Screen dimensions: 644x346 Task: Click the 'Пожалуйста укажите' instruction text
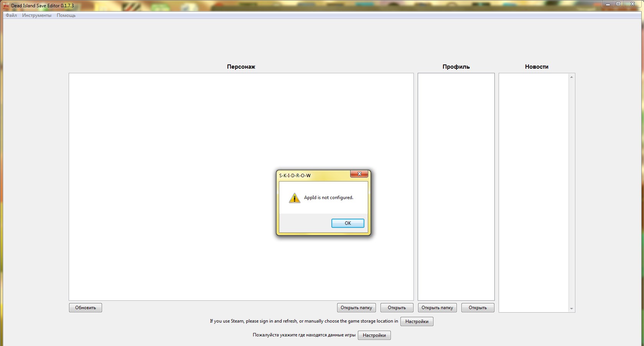tap(304, 335)
